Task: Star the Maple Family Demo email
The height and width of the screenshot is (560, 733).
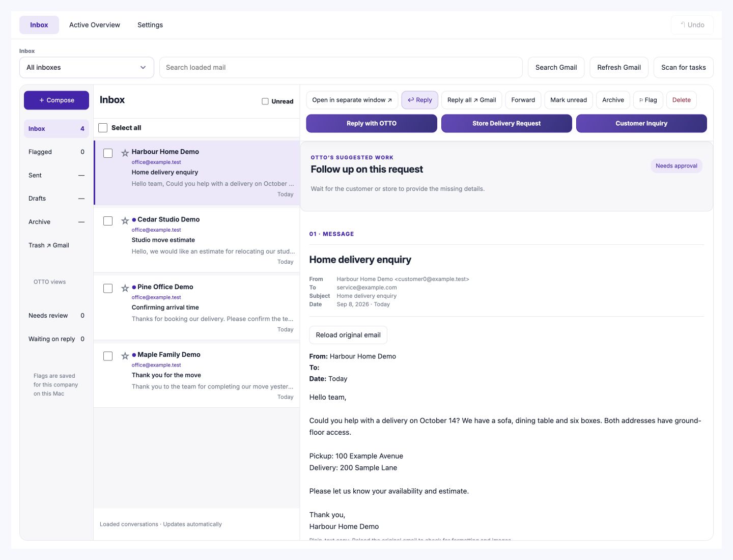Action: (125, 356)
